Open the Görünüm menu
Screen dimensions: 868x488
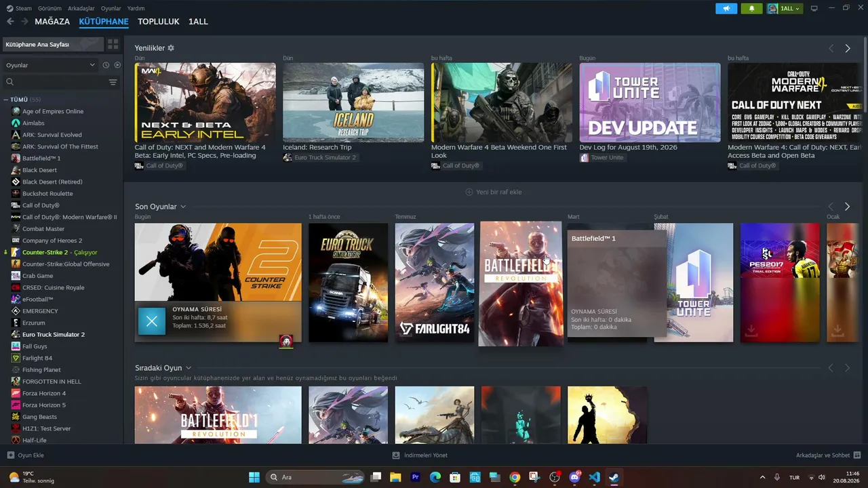coord(50,9)
